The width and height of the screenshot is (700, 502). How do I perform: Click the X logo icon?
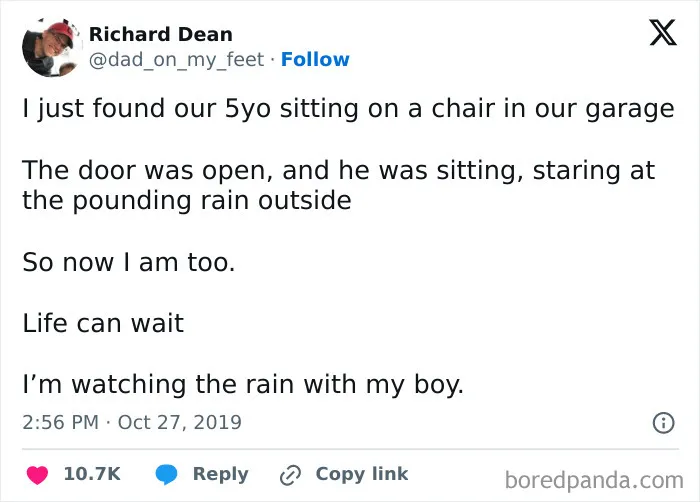[663, 32]
